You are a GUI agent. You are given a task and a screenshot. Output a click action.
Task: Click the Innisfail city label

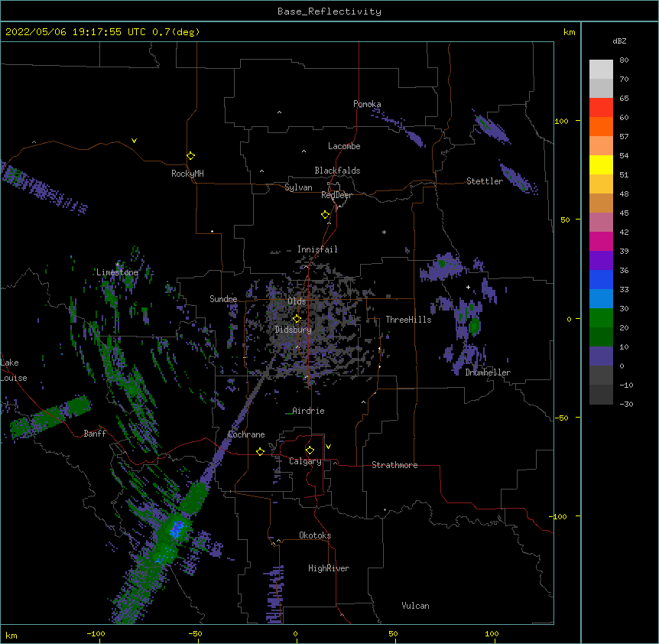coord(317,249)
